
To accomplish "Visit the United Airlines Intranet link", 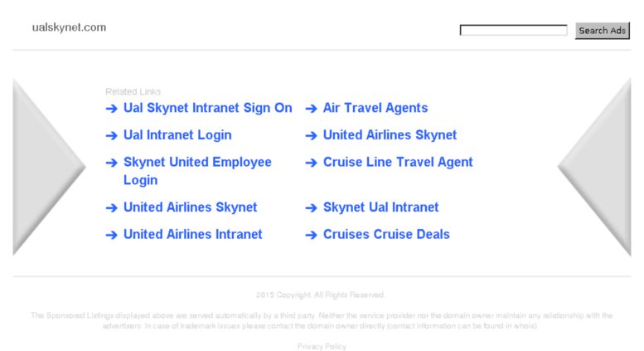I will coord(192,235).
